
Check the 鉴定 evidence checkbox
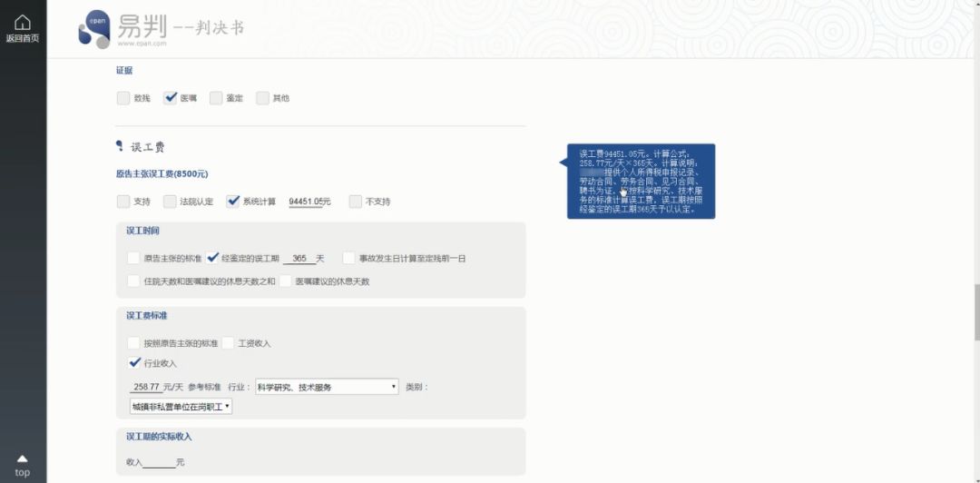[216, 98]
